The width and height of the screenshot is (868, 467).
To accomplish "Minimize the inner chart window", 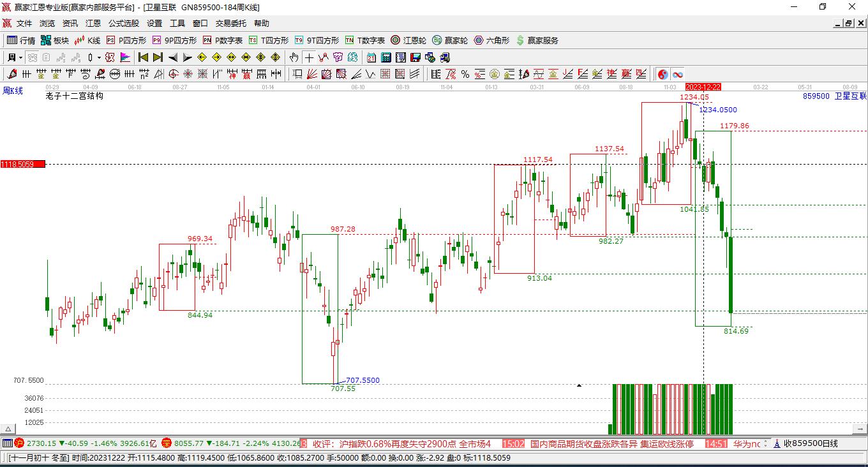I will (x=838, y=24).
